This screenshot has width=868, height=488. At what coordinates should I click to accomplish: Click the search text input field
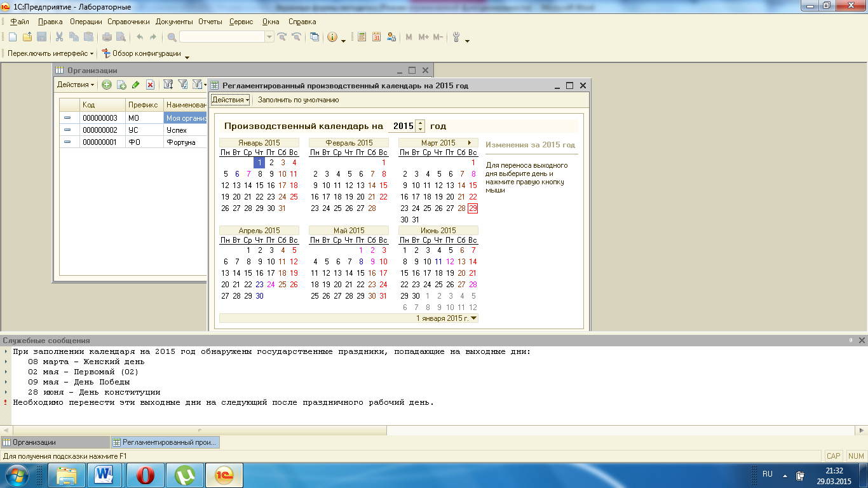[x=222, y=37]
